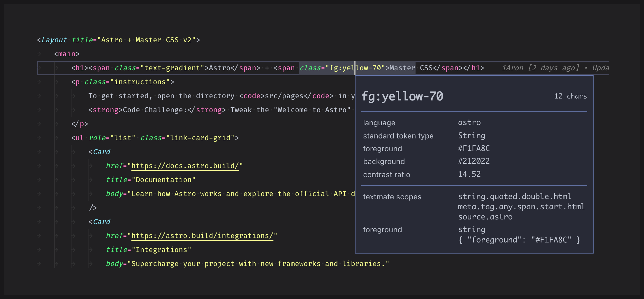644x299 pixels.
Task: Click the fg:yellow-70 tooltip heading
Action: pyautogui.click(x=403, y=96)
